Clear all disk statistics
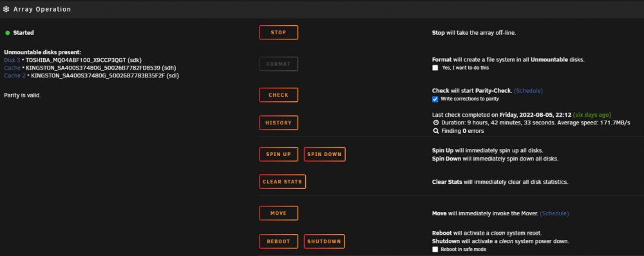Image resolution: width=644 pixels, height=256 pixels. tap(282, 181)
